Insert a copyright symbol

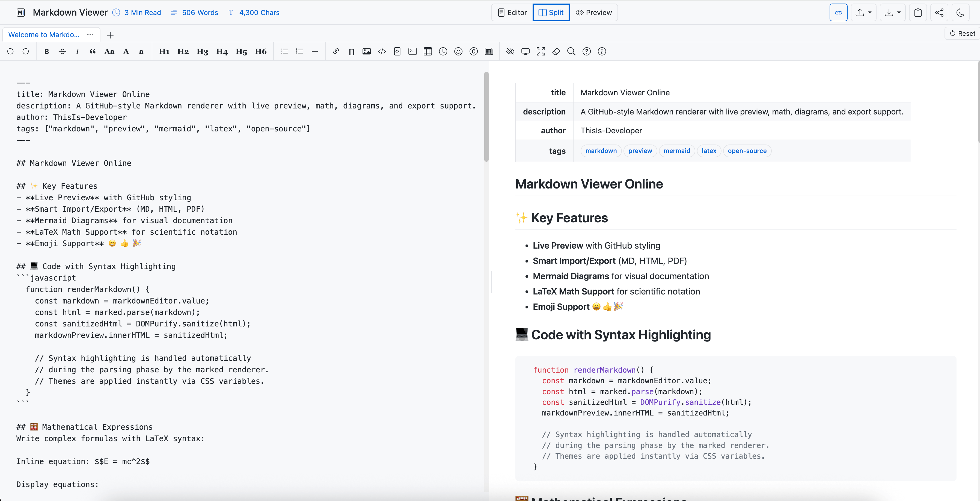click(474, 51)
